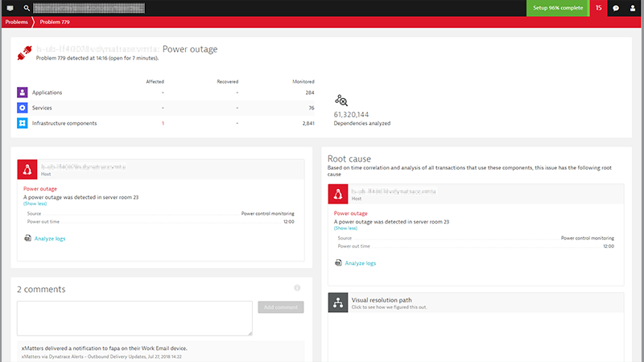Open the chat bubble icon in header
This screenshot has width=644, height=362.
tap(616, 8)
